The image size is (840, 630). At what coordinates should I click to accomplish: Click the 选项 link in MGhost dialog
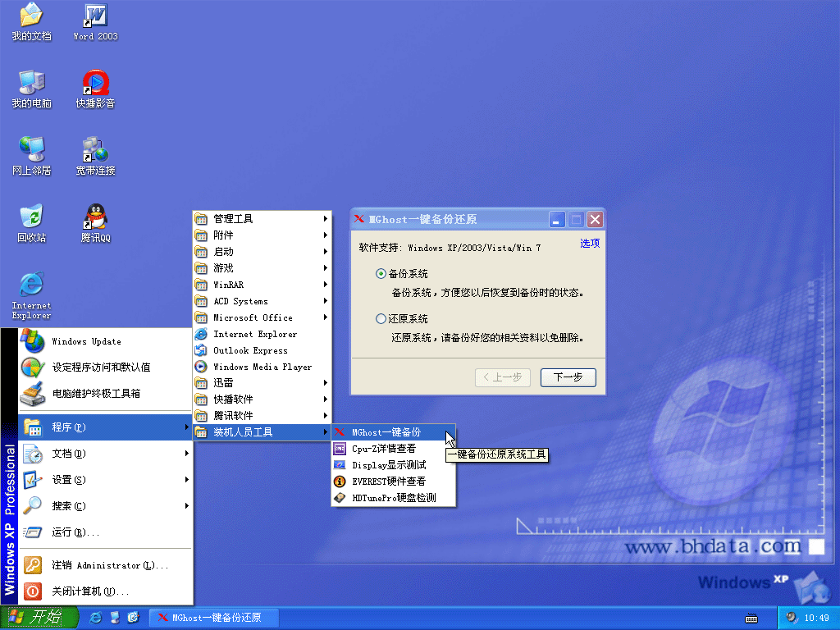tap(590, 243)
